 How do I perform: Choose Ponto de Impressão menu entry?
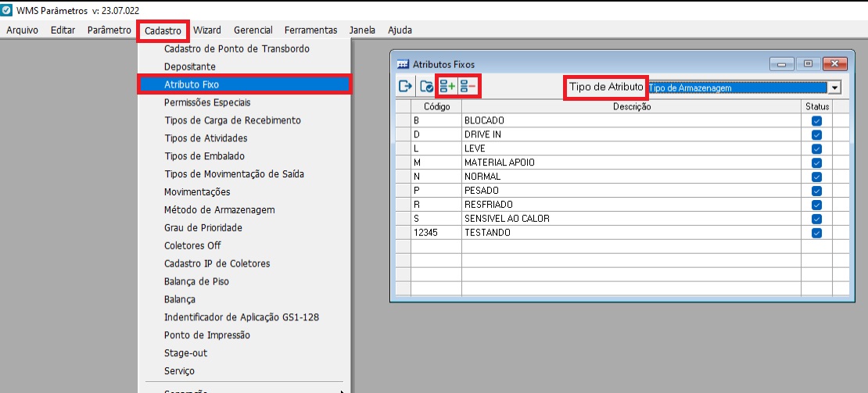click(x=243, y=335)
